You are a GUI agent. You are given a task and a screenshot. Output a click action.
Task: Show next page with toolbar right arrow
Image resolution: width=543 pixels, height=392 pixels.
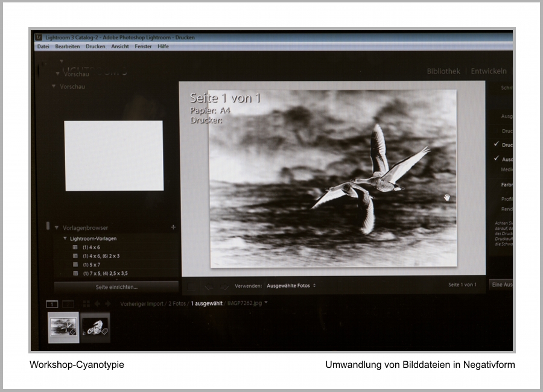click(224, 286)
